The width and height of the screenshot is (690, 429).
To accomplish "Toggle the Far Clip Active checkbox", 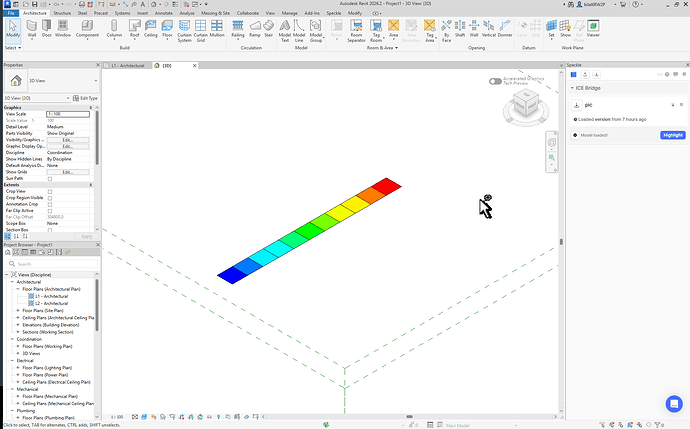I will (50, 211).
